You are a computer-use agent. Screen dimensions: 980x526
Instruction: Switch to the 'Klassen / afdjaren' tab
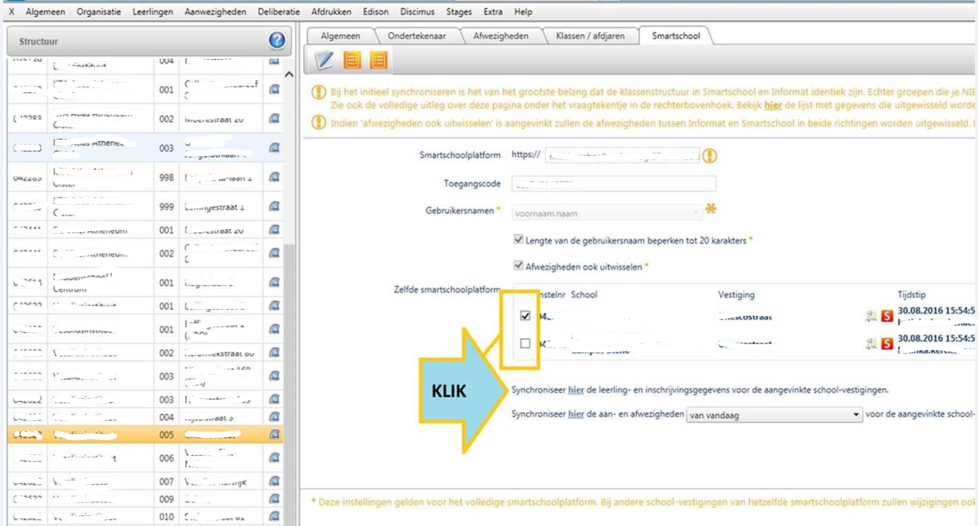point(590,36)
